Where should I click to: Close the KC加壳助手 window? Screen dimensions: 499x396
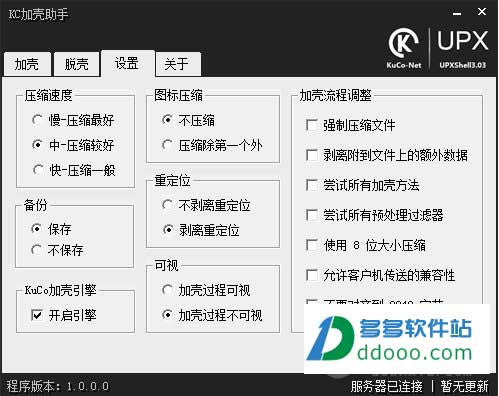[x=482, y=12]
